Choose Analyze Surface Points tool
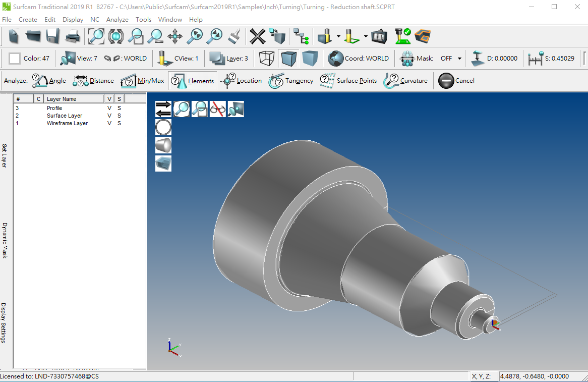Viewport: 588px width, 382px height. 348,81
